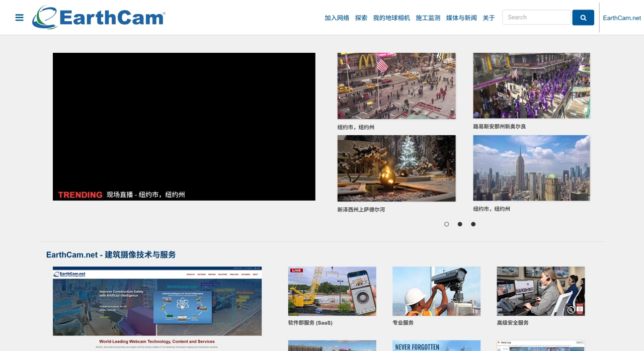
Task: Visit the EarthCam.net link
Action: [x=621, y=18]
